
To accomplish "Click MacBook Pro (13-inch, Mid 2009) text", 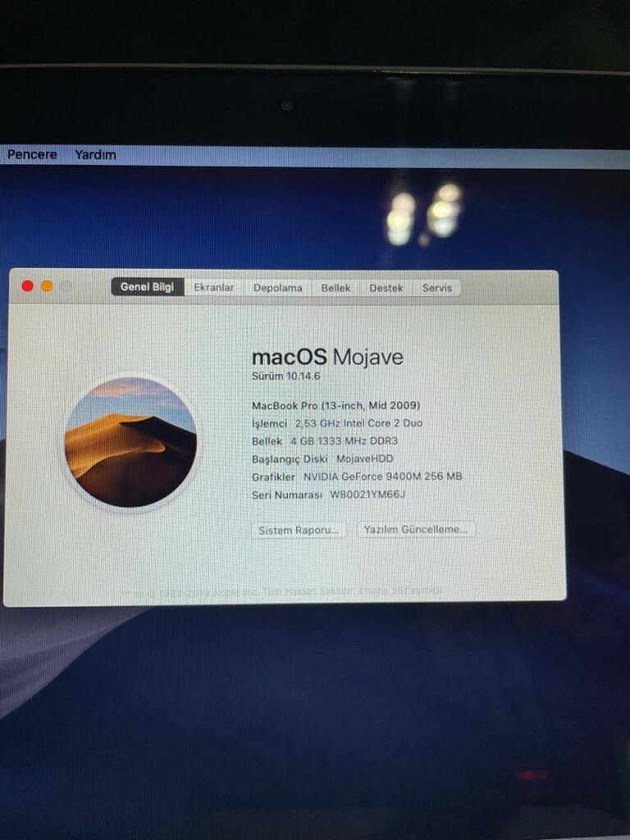I will (x=336, y=405).
